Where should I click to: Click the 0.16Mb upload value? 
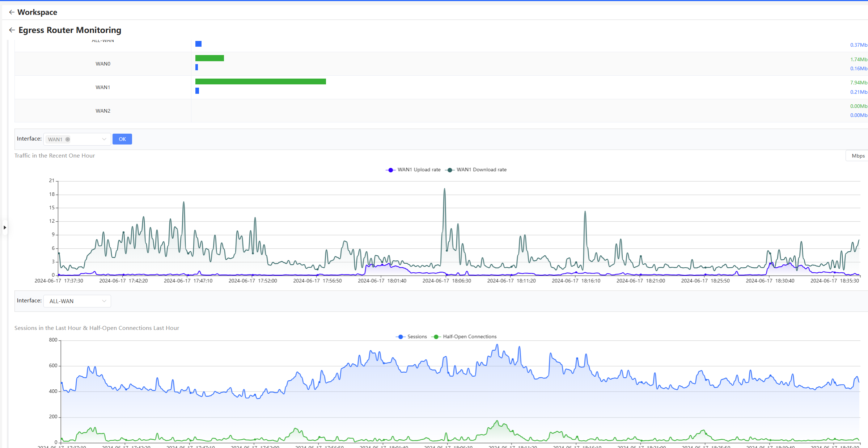coord(859,68)
